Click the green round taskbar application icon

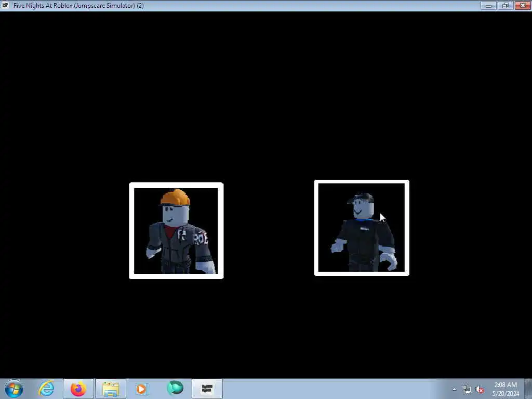(175, 388)
